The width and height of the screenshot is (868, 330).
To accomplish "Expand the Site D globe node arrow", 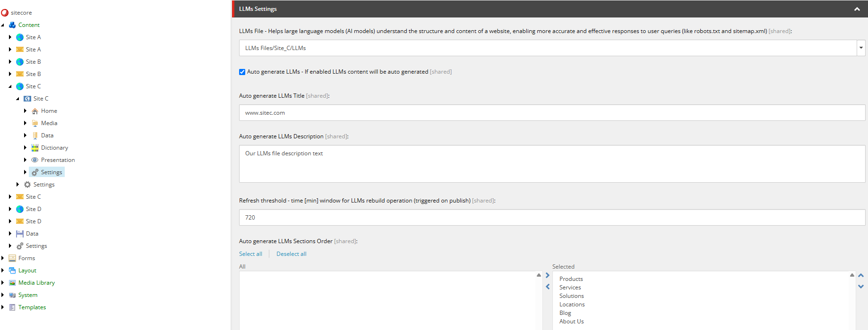I will (x=10, y=209).
